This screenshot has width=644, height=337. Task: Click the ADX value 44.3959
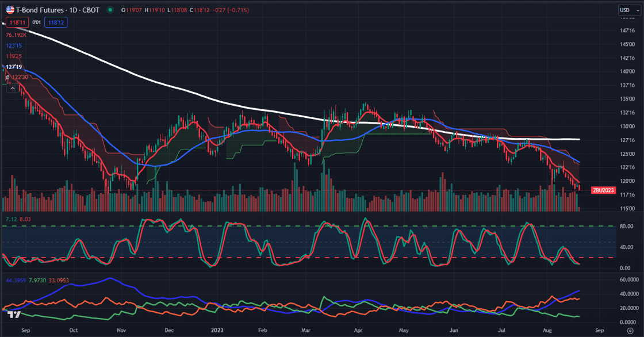[16, 280]
